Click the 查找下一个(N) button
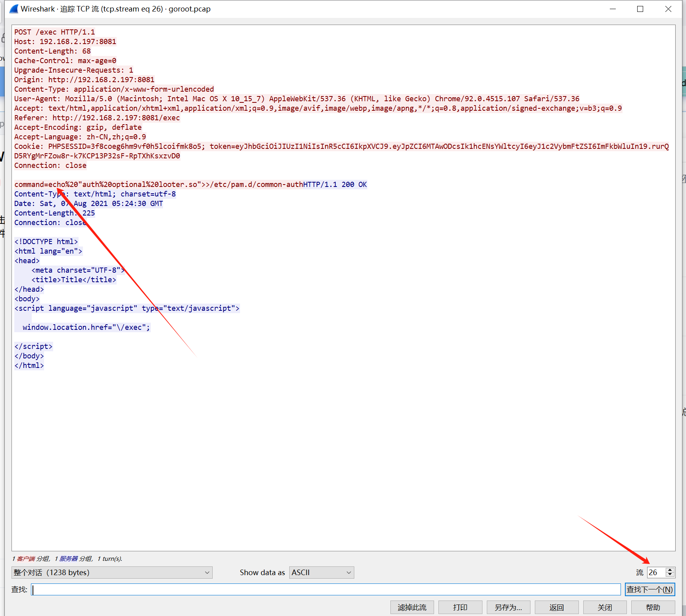Screen dimensions: 686x616 pos(649,589)
